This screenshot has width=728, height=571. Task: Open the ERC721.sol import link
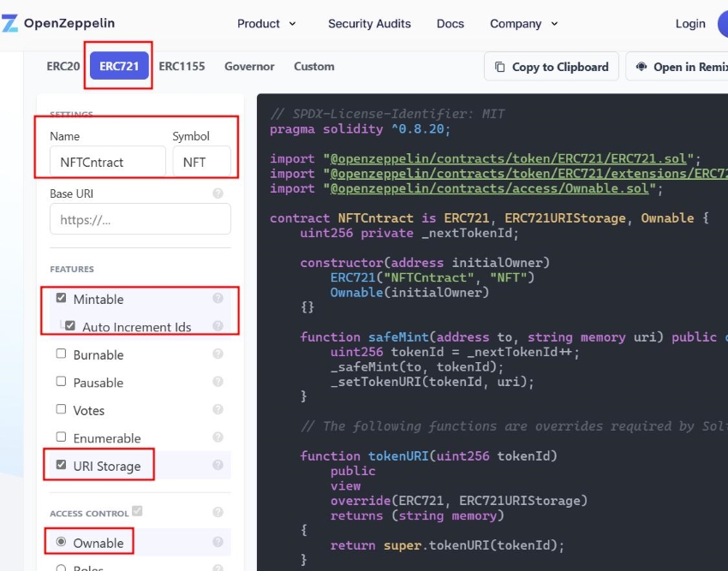click(508, 158)
